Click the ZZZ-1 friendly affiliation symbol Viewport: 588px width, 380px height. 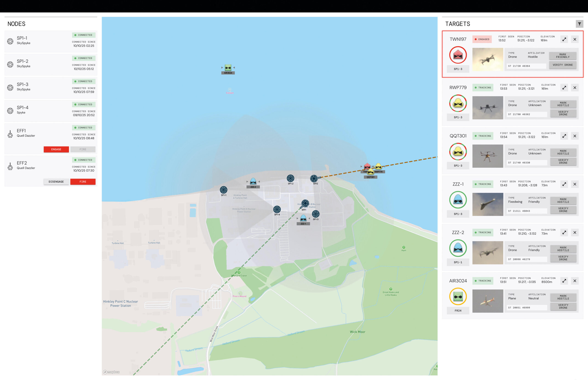click(458, 200)
